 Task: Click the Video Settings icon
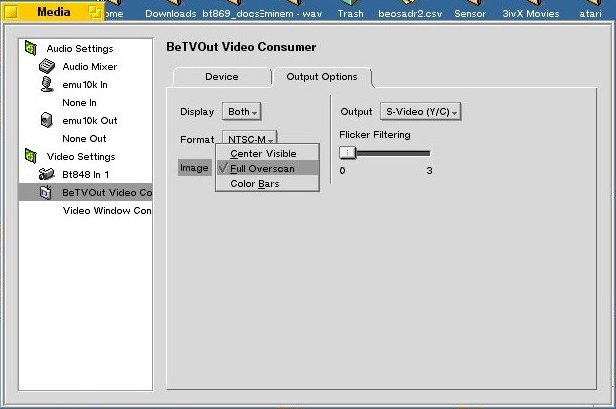31,156
